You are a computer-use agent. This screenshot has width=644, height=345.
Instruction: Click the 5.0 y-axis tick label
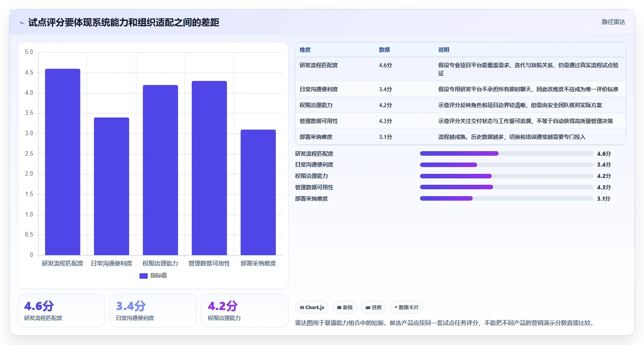point(29,52)
